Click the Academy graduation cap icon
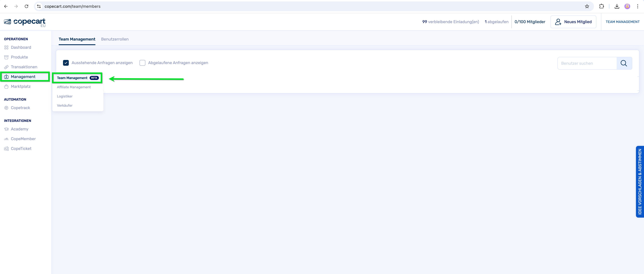The height and width of the screenshot is (274, 644). [6, 129]
